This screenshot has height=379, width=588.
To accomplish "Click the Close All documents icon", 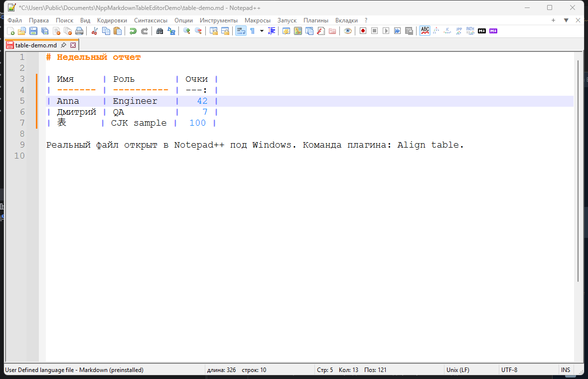I will (68, 31).
